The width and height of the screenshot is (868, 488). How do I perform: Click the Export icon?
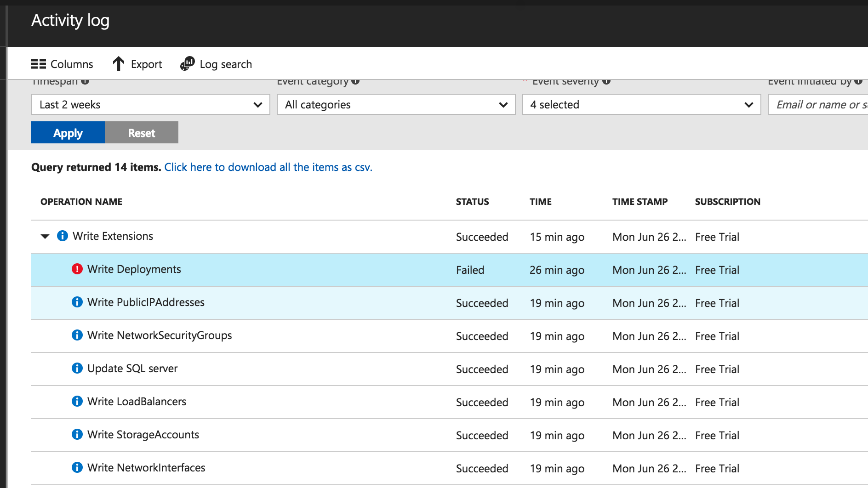point(119,64)
